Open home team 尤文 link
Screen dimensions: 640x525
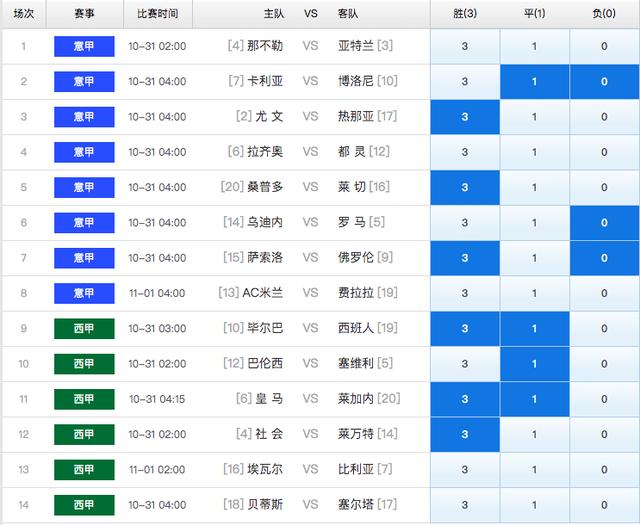point(269,116)
